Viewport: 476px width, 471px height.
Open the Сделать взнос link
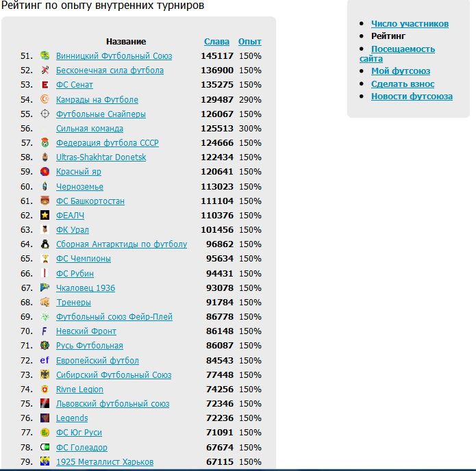pos(403,84)
